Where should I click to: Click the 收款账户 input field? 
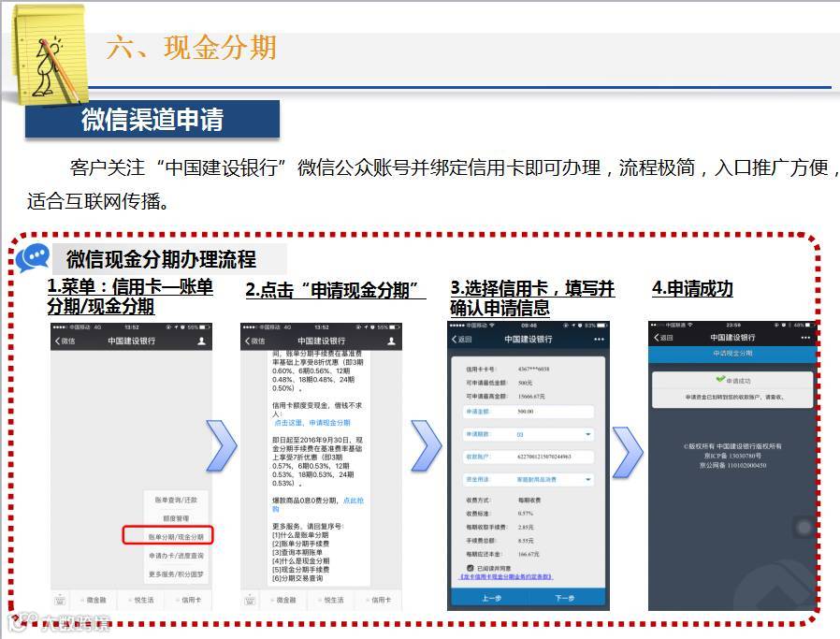pos(529,457)
